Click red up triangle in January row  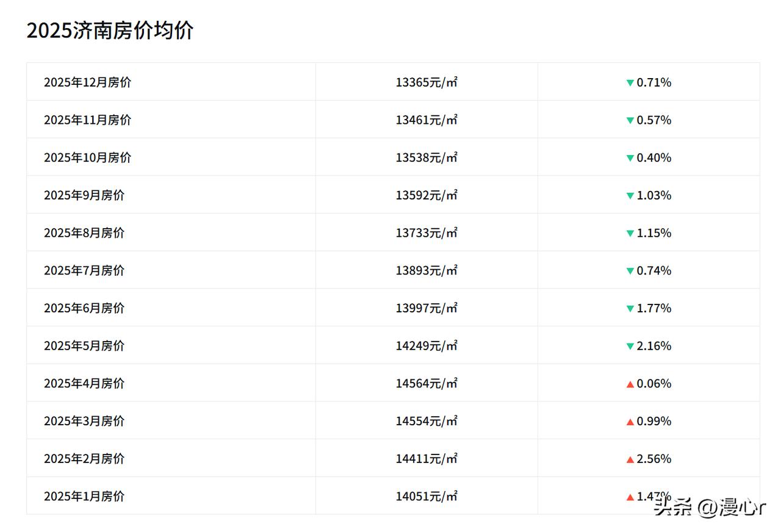630,497
